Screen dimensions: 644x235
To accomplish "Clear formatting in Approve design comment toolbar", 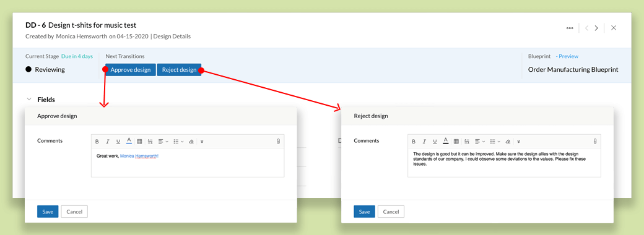I will [191, 142].
